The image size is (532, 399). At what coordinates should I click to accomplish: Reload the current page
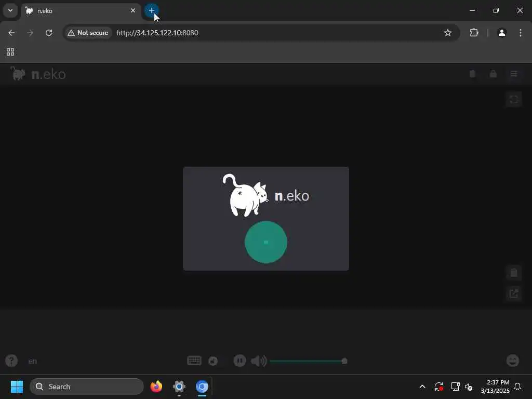[49, 33]
